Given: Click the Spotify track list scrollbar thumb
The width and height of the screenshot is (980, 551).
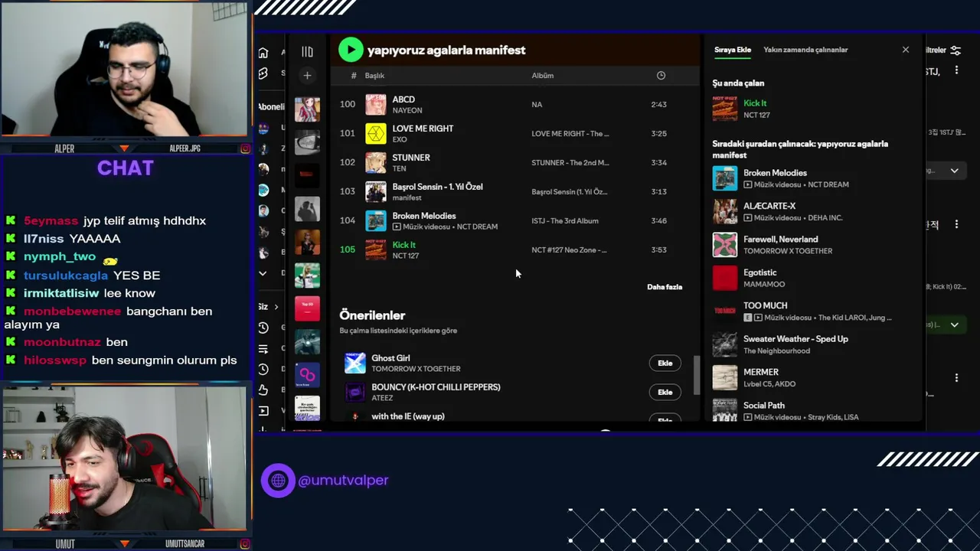Looking at the screenshot, I should tap(697, 375).
